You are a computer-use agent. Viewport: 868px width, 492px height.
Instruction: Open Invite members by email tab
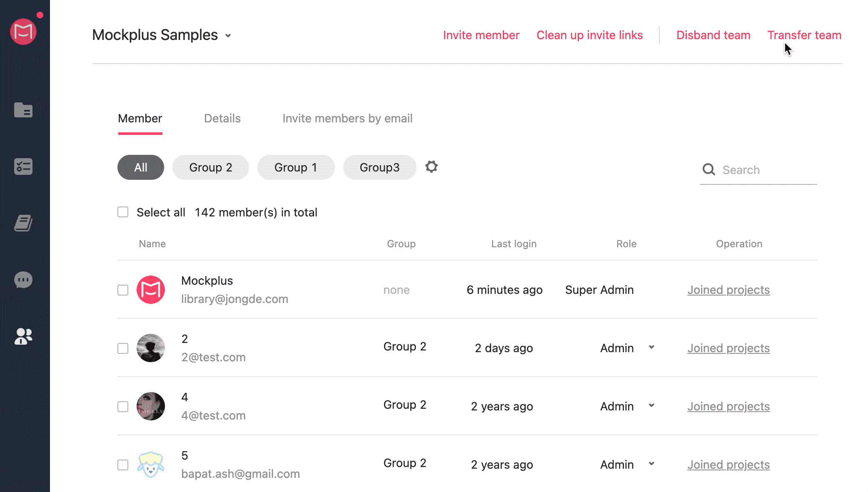347,119
